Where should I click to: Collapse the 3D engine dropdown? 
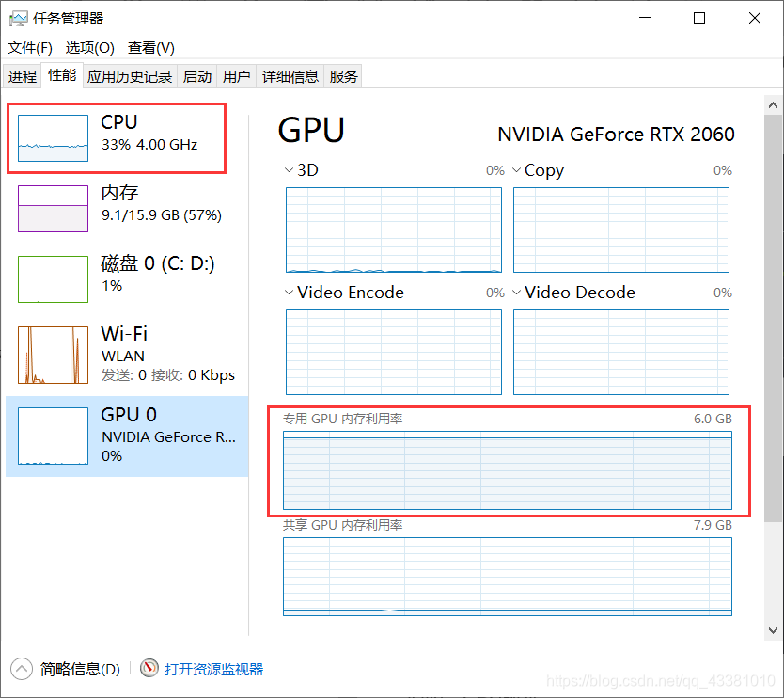[289, 170]
